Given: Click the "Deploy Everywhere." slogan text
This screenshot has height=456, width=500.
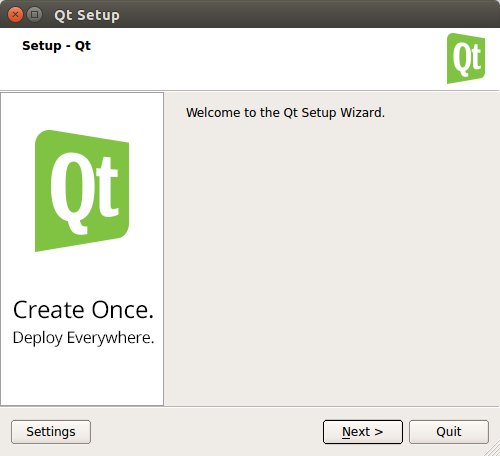Looking at the screenshot, I should click(x=83, y=338).
